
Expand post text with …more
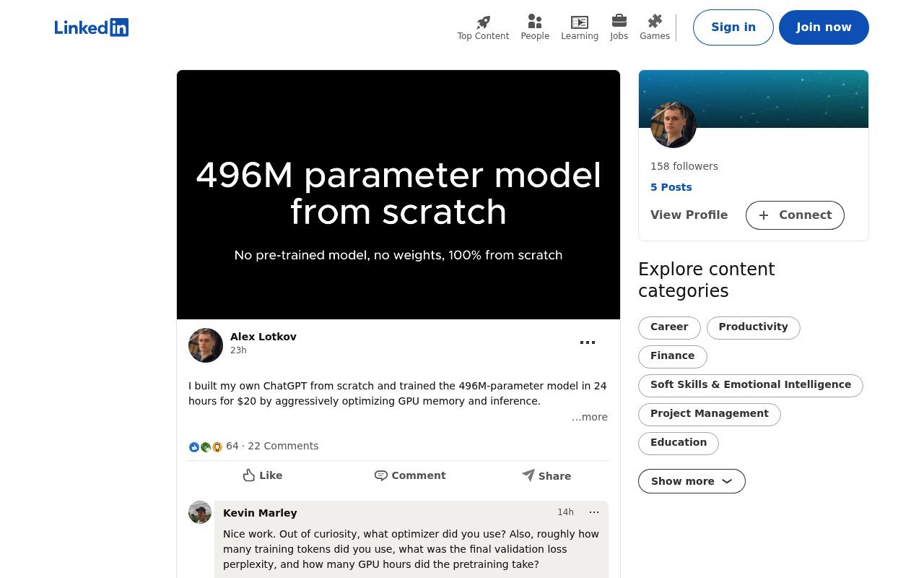(x=590, y=417)
